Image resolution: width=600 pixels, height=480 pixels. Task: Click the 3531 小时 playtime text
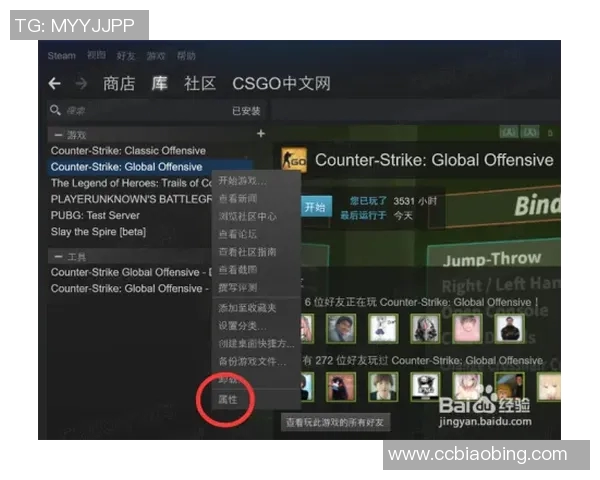pyautogui.click(x=415, y=201)
